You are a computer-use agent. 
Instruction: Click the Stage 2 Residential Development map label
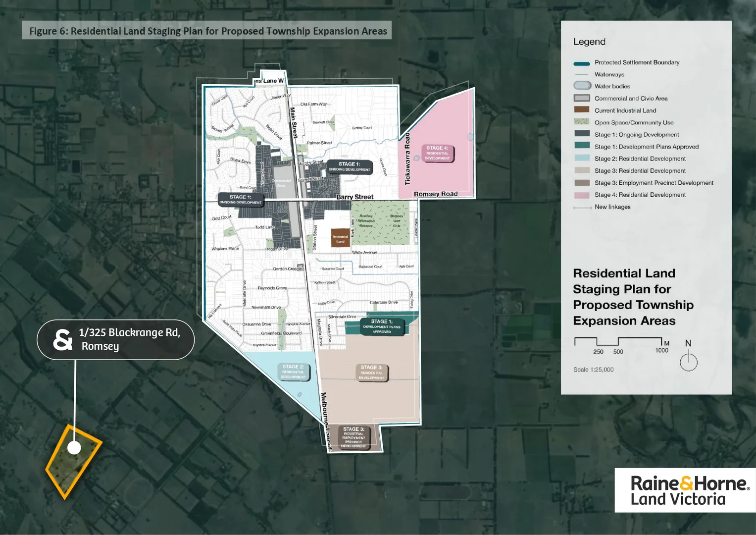(293, 372)
